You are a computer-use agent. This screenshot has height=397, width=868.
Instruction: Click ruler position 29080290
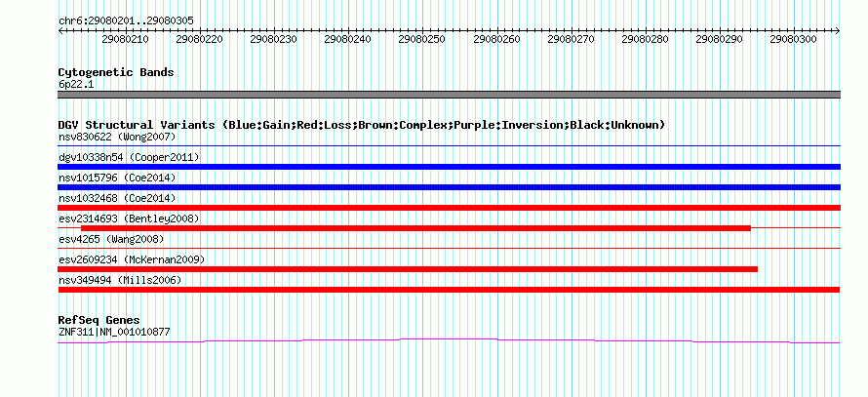(719, 39)
